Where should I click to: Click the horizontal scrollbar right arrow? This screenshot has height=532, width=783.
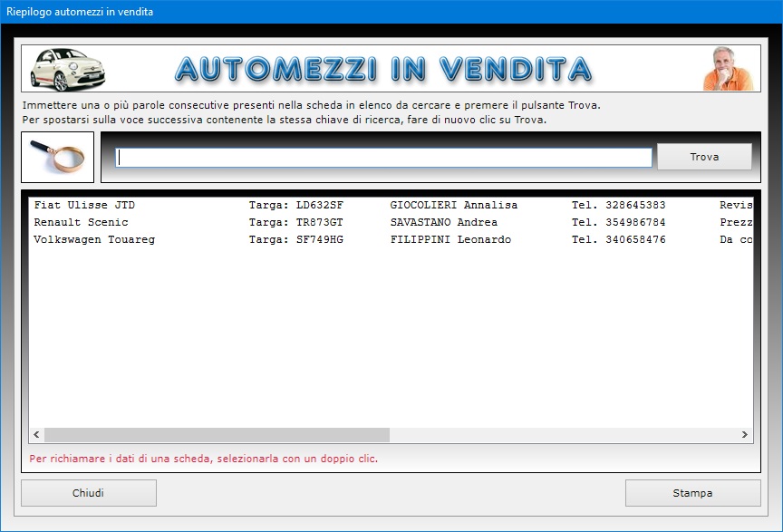tap(745, 435)
